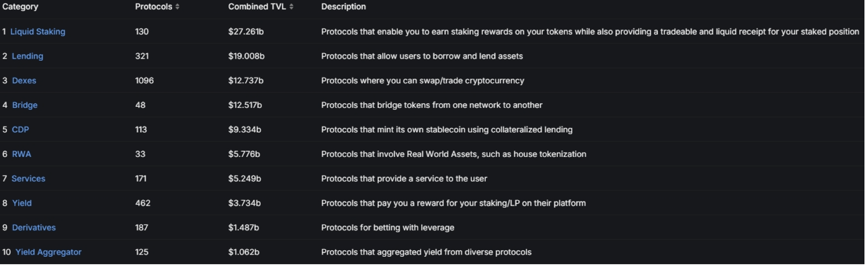Click the Category column header

(20, 7)
